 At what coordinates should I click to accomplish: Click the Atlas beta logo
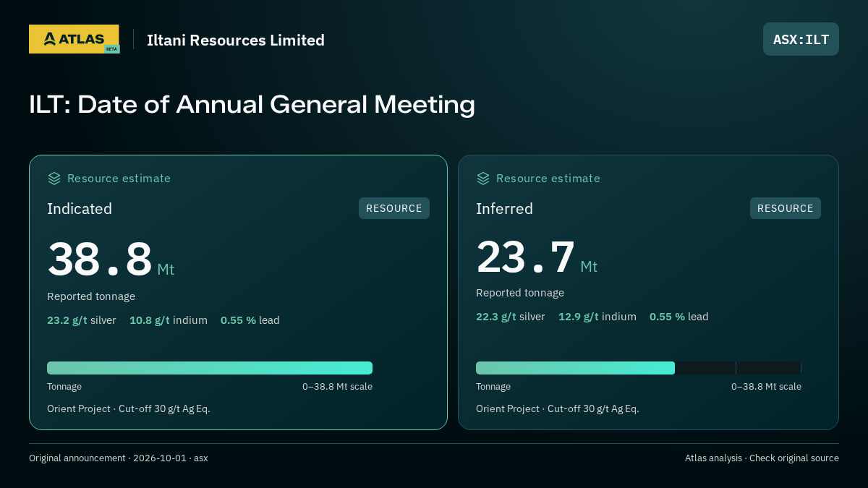74,39
